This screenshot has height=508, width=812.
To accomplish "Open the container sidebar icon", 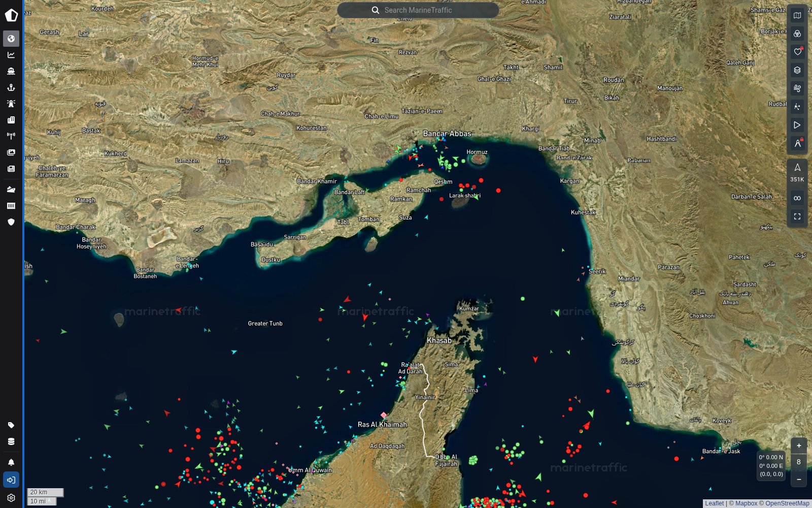I will coord(11,206).
